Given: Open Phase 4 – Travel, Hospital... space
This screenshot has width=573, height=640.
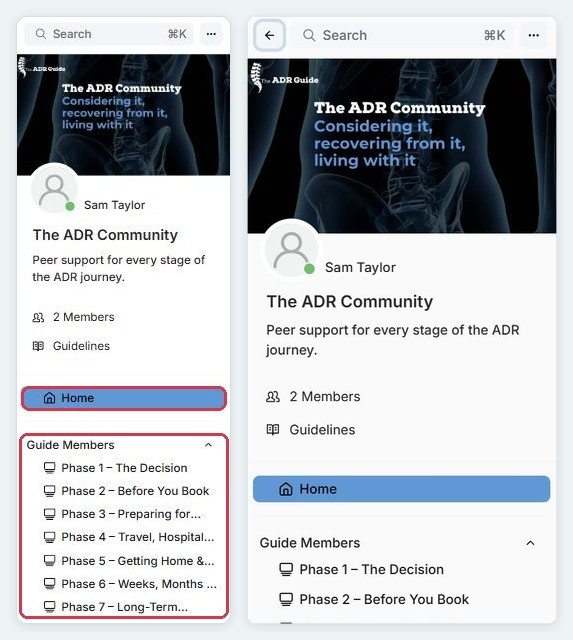Looking at the screenshot, I should pyautogui.click(x=138, y=537).
